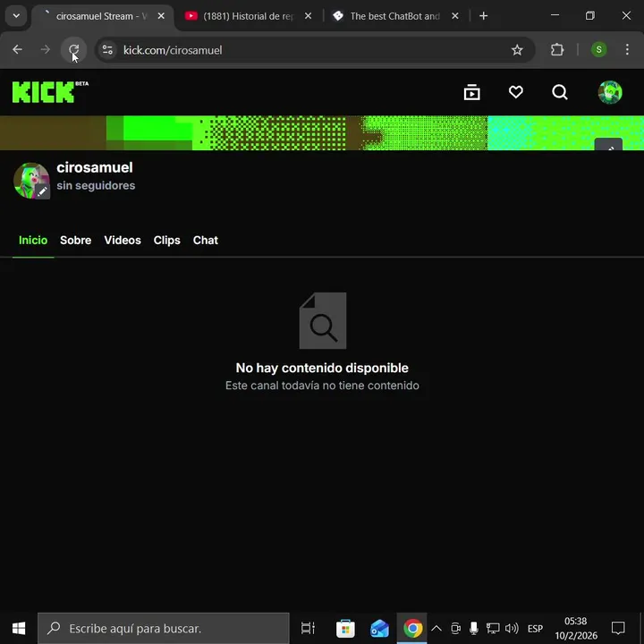The width and height of the screenshot is (644, 644).
Task: Open the Windows Start menu
Action: (19, 629)
